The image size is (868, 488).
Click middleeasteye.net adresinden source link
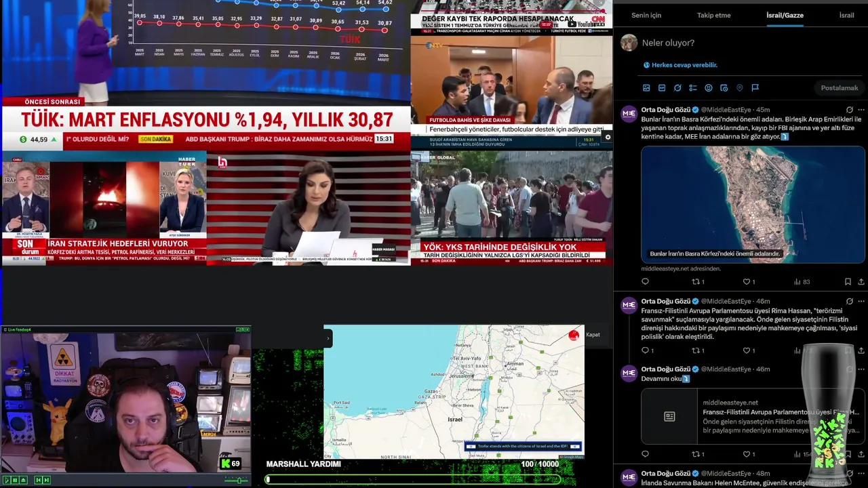coord(681,268)
